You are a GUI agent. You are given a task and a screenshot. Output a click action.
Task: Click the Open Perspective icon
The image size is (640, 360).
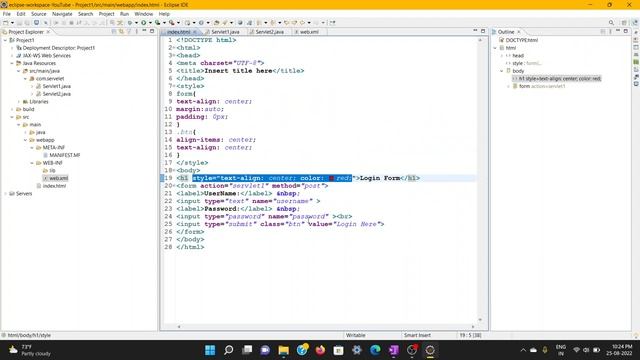(x=624, y=23)
